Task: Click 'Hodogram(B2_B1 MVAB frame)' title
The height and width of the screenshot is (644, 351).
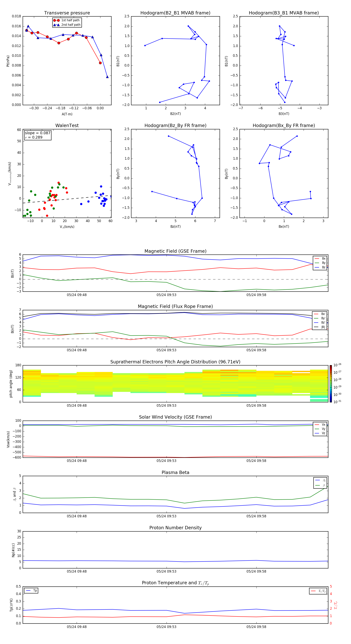Action: point(175,13)
